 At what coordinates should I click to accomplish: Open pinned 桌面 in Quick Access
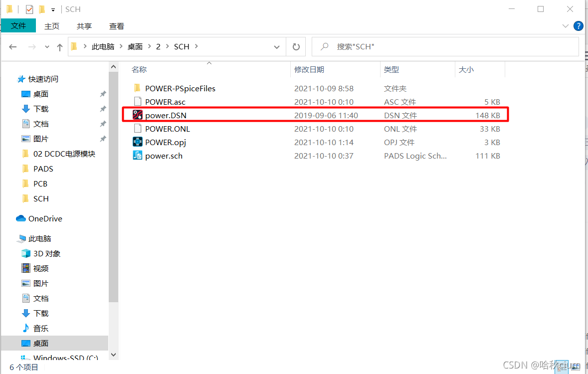pyautogui.click(x=35, y=94)
